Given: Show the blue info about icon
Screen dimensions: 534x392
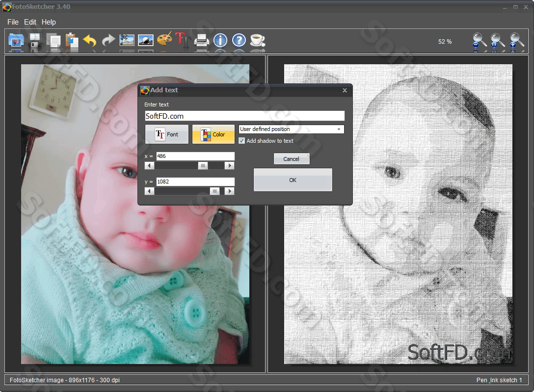Looking at the screenshot, I should (x=220, y=40).
